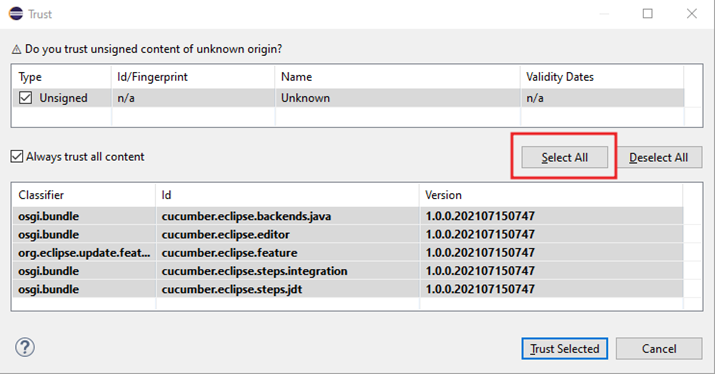Click the Select All button

tap(565, 157)
